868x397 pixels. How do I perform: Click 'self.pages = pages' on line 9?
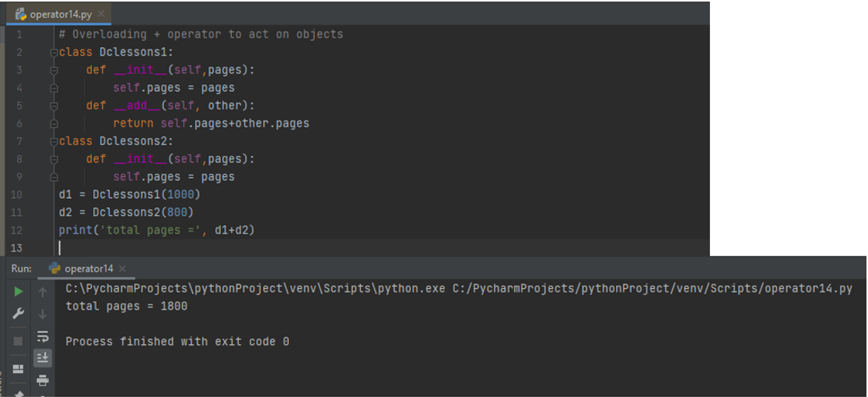click(173, 177)
